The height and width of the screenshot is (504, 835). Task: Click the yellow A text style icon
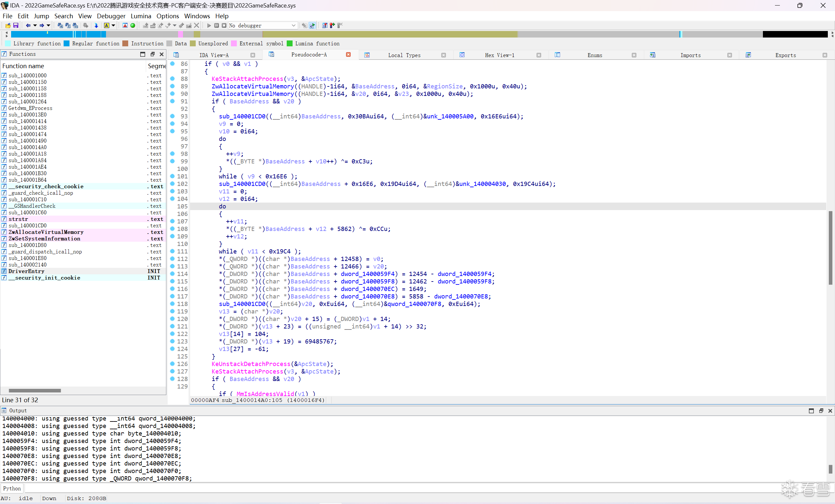click(106, 25)
